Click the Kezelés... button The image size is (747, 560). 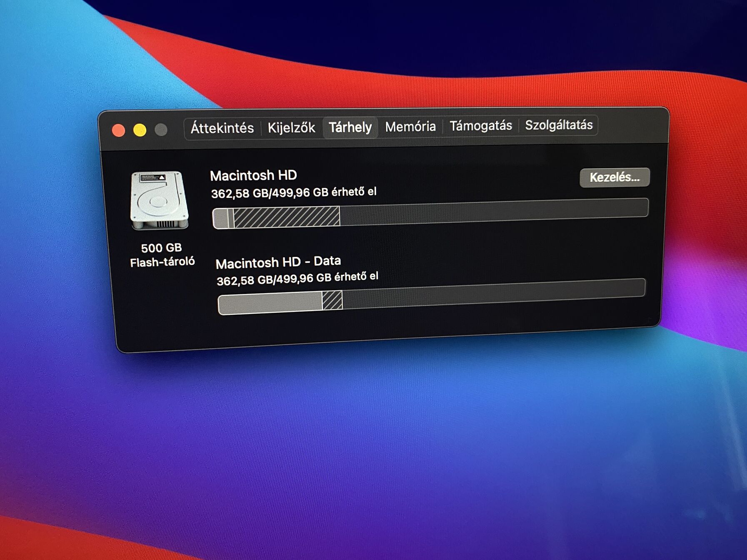point(615,177)
